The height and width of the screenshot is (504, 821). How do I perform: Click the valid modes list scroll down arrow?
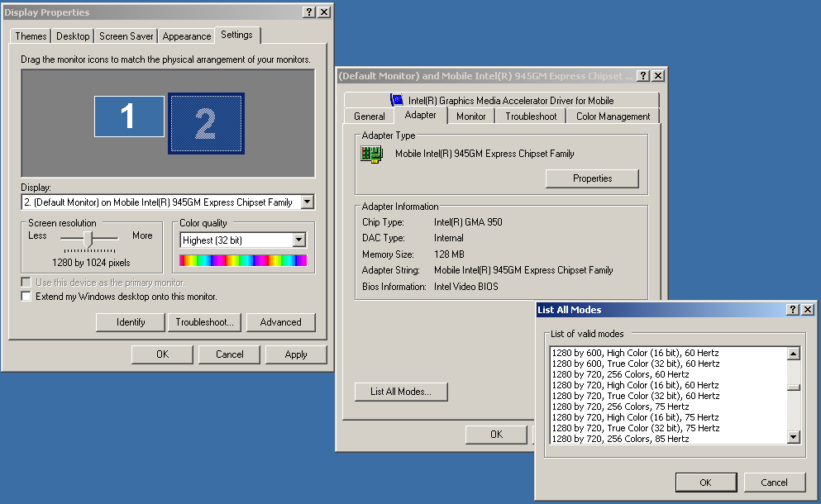[793, 437]
